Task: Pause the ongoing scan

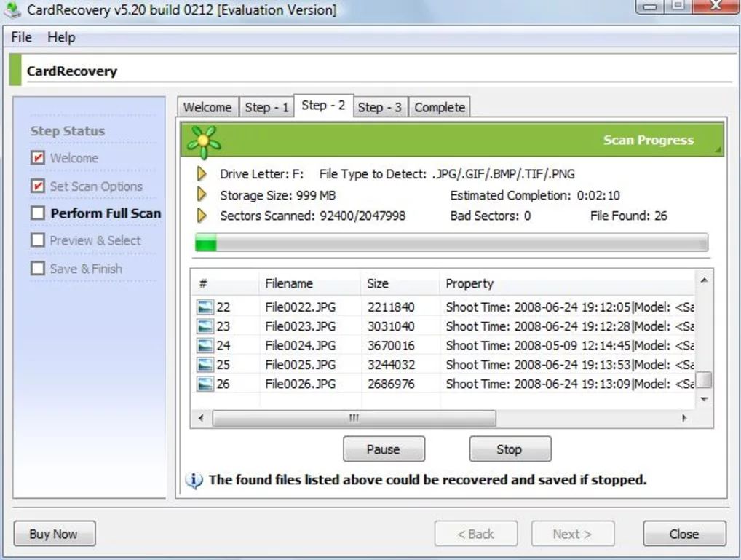Action: pyautogui.click(x=384, y=449)
